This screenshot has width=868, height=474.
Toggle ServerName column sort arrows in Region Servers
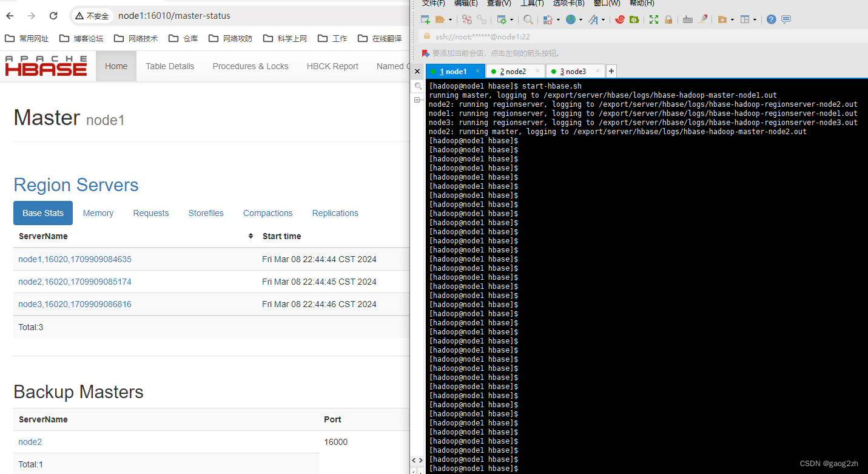(x=251, y=236)
